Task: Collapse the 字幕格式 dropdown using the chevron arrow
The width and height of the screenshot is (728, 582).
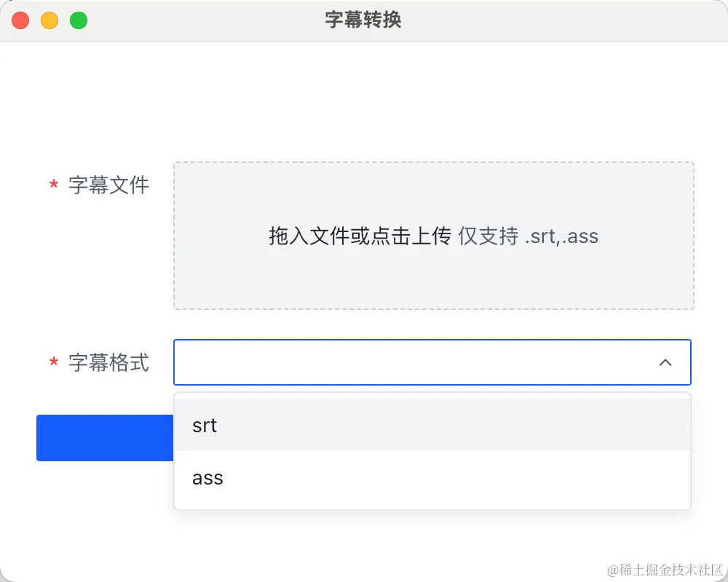Action: tap(665, 362)
